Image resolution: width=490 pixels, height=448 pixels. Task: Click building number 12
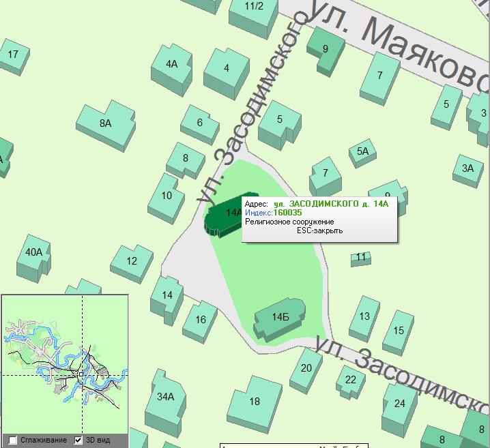coord(132,261)
